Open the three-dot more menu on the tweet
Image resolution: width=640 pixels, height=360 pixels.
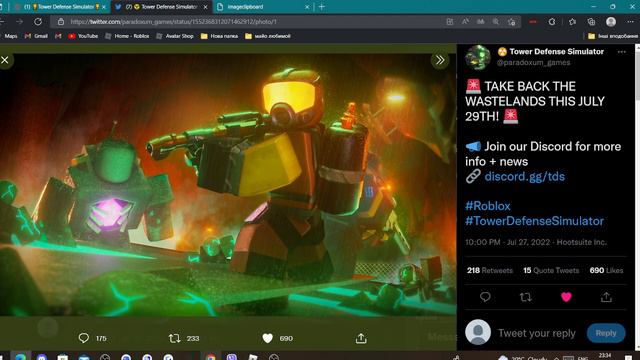621,52
